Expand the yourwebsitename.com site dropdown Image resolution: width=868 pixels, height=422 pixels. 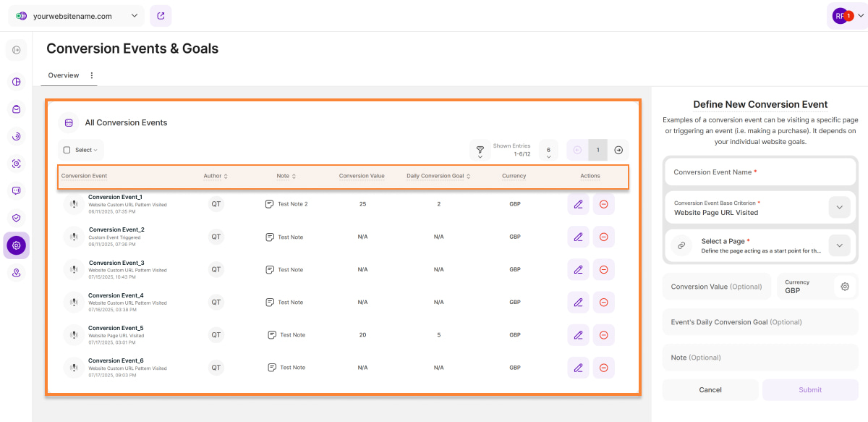[x=135, y=16]
